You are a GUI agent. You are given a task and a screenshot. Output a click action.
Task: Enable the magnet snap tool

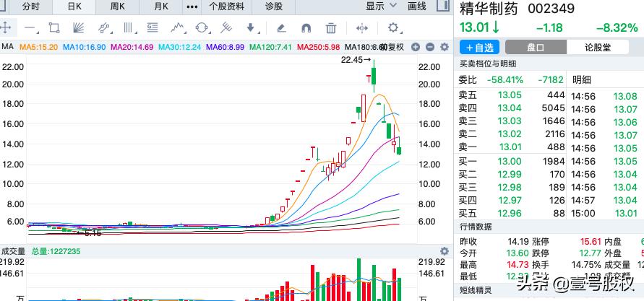coord(306,28)
